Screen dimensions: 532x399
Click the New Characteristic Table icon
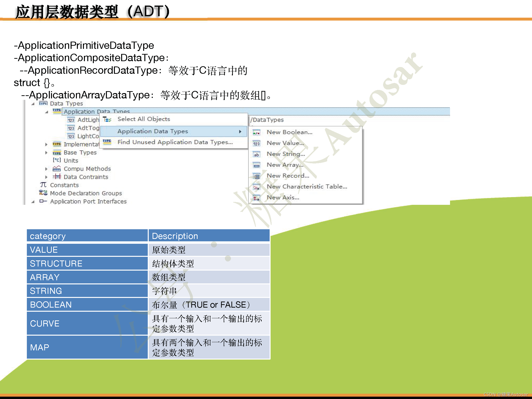(x=256, y=187)
